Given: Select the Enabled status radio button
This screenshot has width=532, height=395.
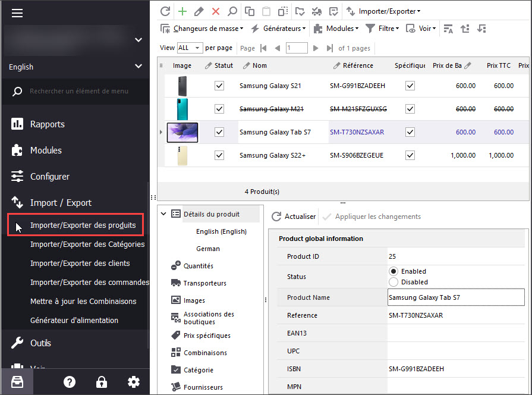Looking at the screenshot, I should click(394, 271).
